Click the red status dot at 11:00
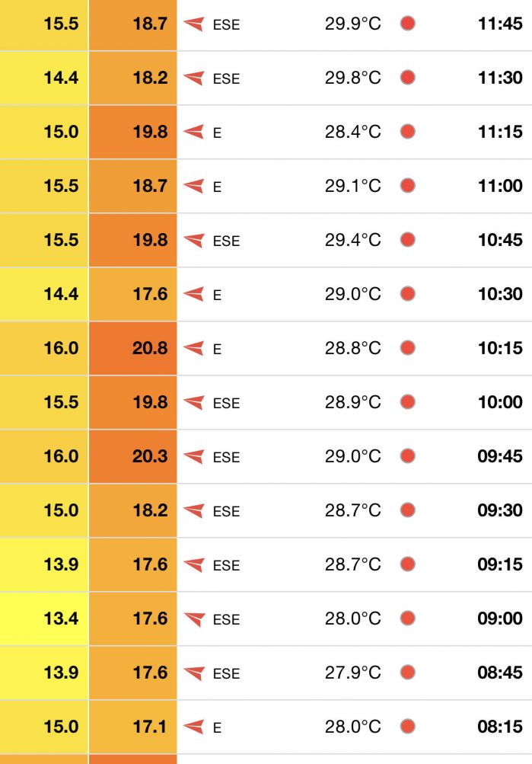 (x=408, y=186)
